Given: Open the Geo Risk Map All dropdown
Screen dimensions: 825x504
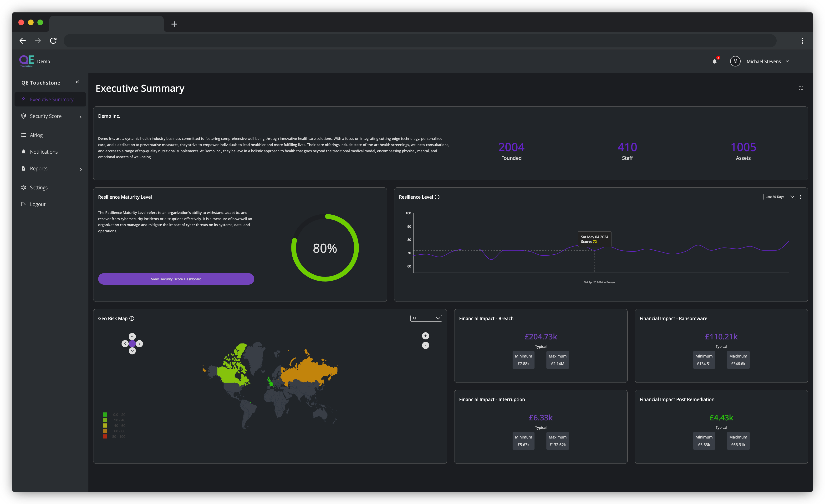Looking at the screenshot, I should pos(426,318).
